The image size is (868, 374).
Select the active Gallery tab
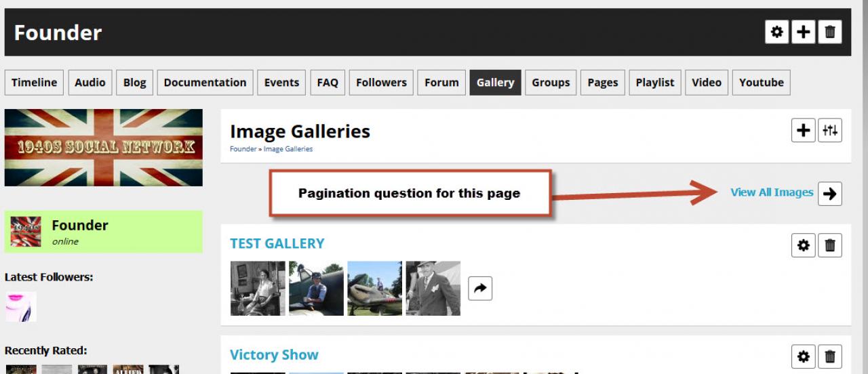click(495, 83)
